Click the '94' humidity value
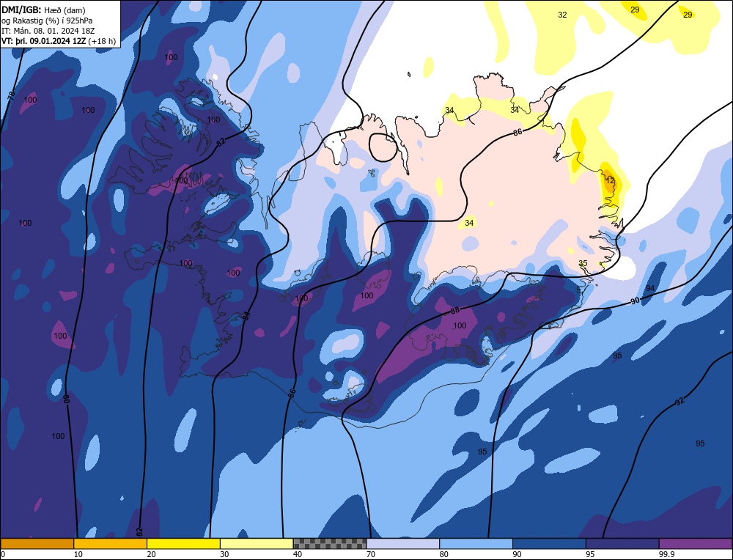Image resolution: width=733 pixels, height=560 pixels. [x=650, y=288]
